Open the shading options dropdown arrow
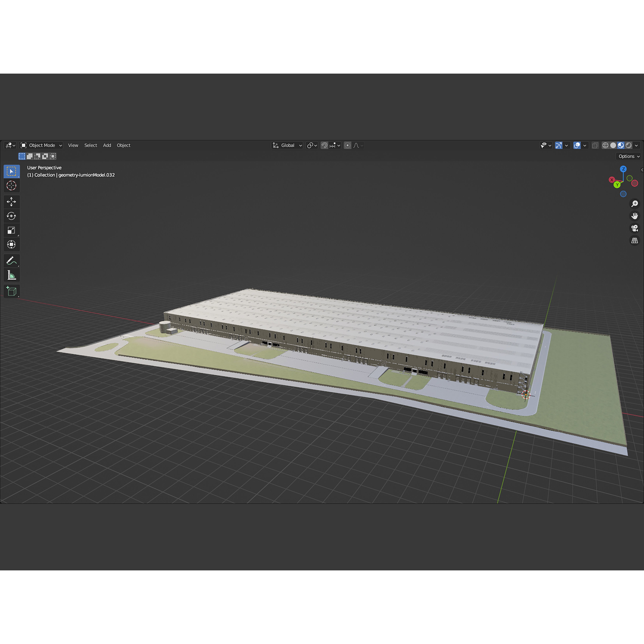Image resolution: width=644 pixels, height=644 pixels. 636,145
